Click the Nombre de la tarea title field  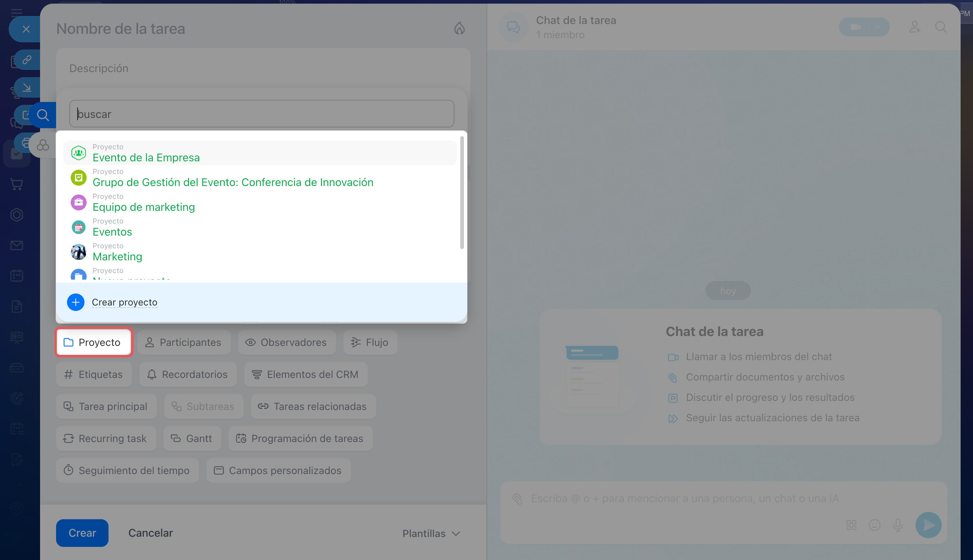coord(121,29)
